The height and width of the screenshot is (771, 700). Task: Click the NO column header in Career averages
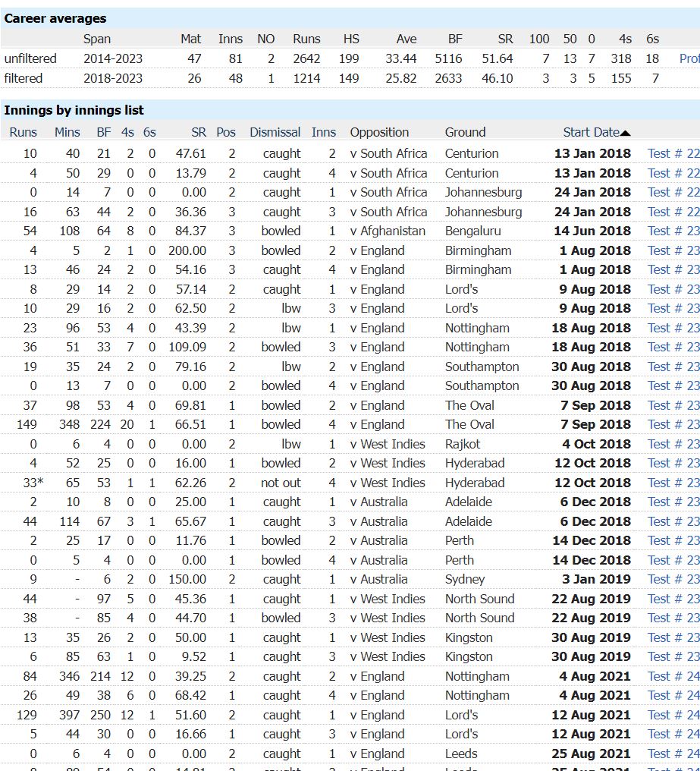pyautogui.click(x=266, y=39)
